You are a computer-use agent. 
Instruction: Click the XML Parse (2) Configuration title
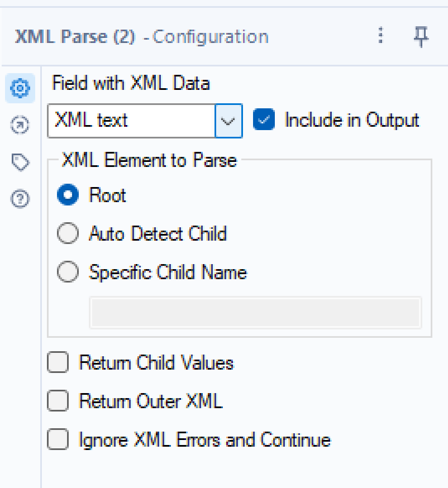click(x=141, y=37)
